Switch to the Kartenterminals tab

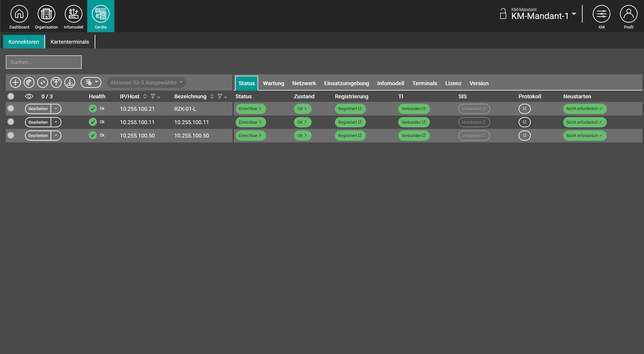(x=70, y=42)
